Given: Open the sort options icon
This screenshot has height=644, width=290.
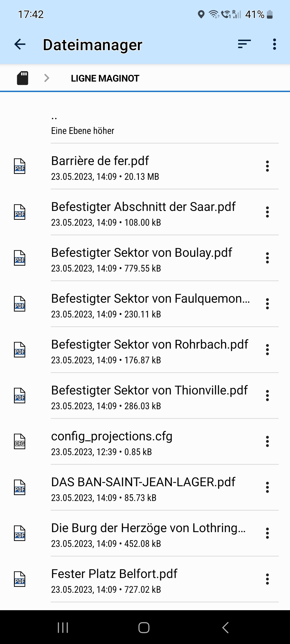Looking at the screenshot, I should coord(244,44).
